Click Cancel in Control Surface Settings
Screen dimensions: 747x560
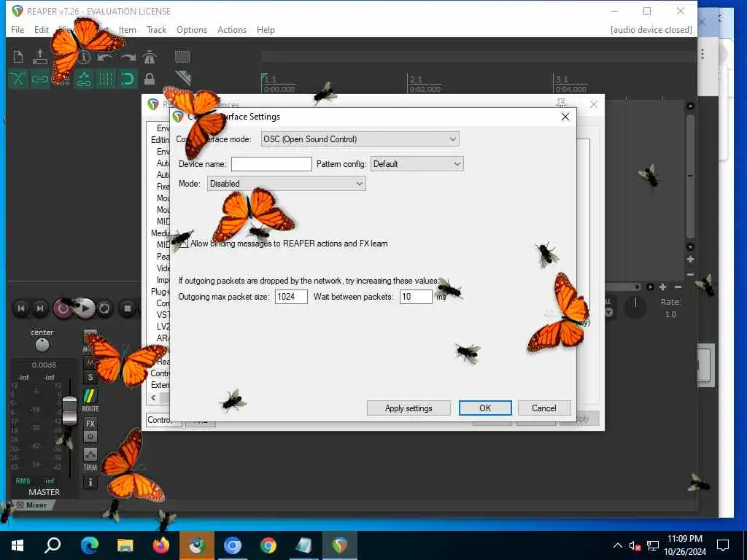pyautogui.click(x=544, y=408)
